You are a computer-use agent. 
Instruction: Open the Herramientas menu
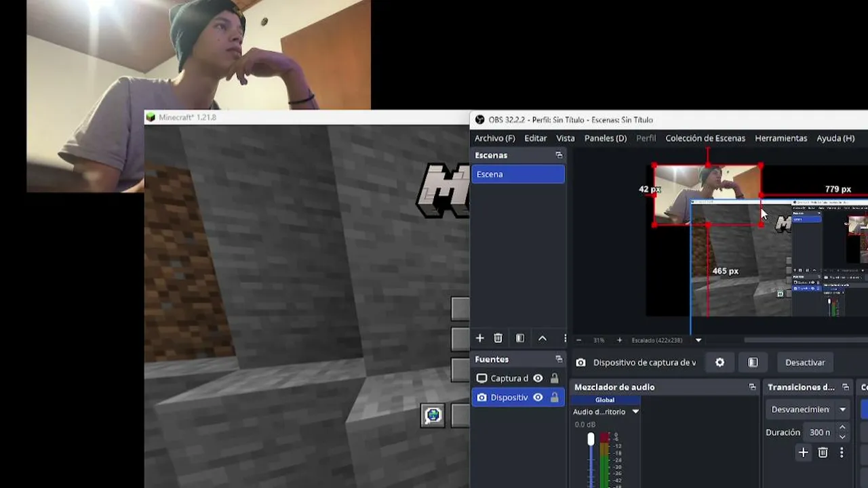[x=781, y=138]
